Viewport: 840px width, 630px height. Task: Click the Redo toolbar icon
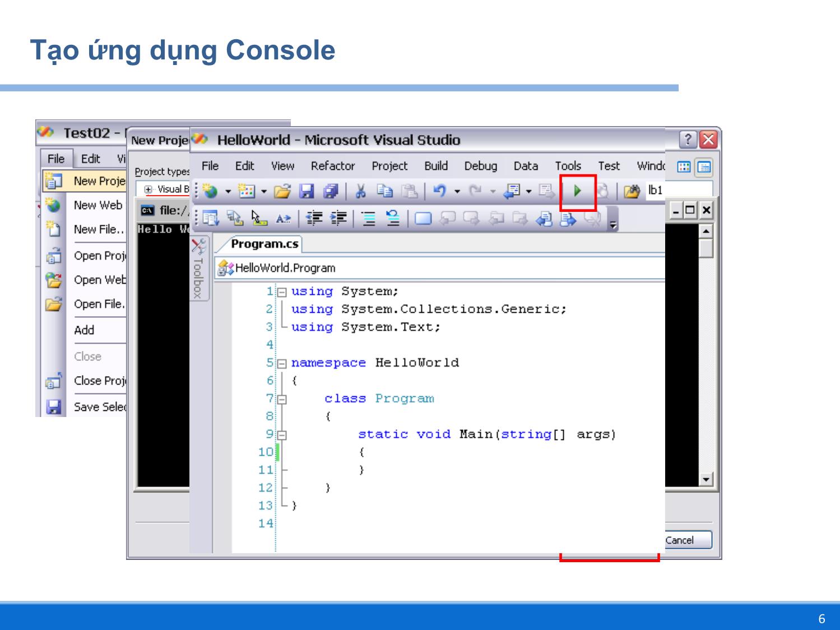[475, 192]
